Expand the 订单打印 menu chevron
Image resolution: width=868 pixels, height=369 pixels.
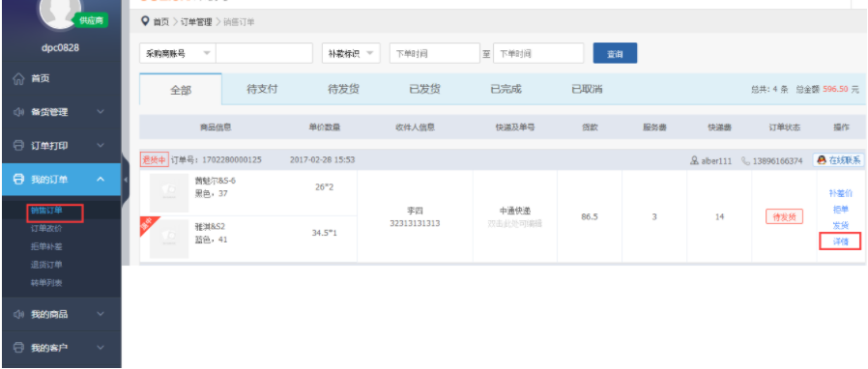(101, 146)
